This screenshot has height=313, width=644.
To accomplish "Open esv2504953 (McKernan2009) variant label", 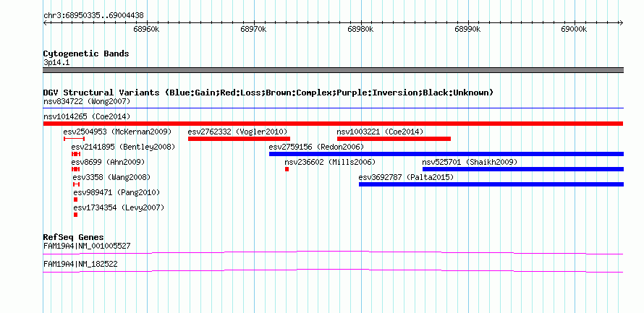I will tap(117, 132).
